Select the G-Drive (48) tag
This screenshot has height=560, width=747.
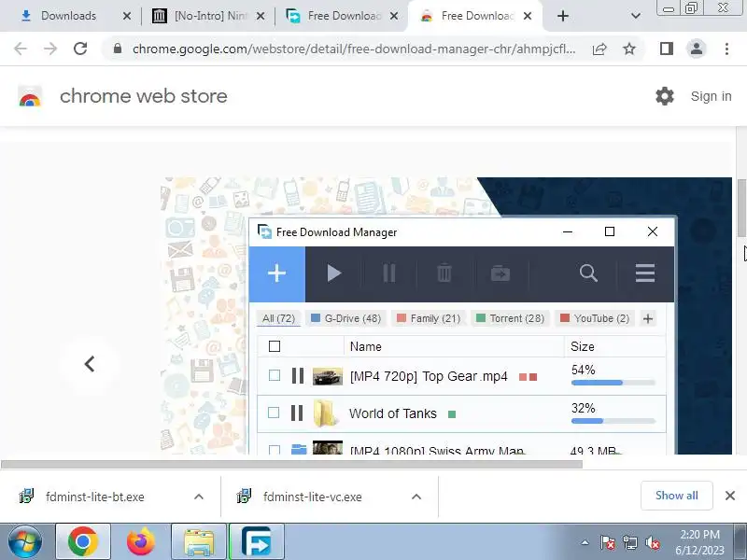click(x=345, y=318)
